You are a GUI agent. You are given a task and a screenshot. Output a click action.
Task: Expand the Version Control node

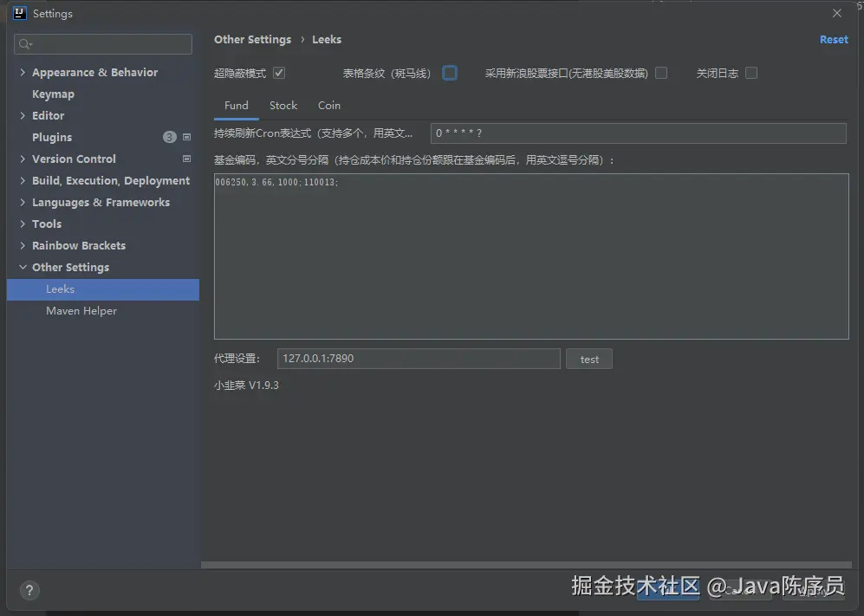23,159
